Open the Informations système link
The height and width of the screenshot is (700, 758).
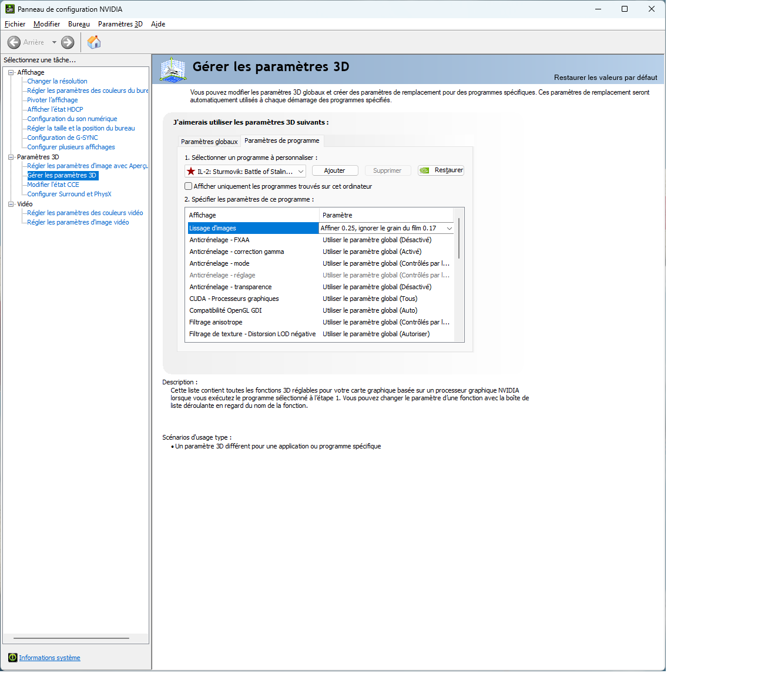[x=49, y=658]
